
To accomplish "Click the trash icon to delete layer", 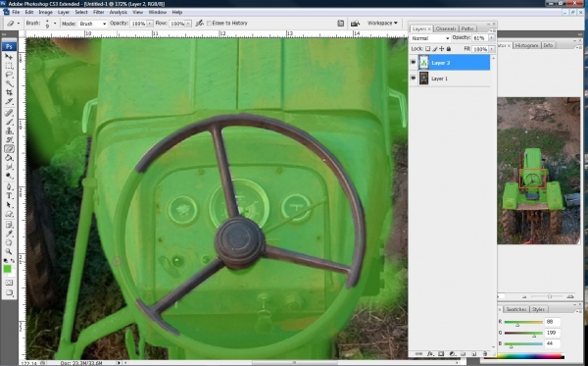I will (x=484, y=353).
